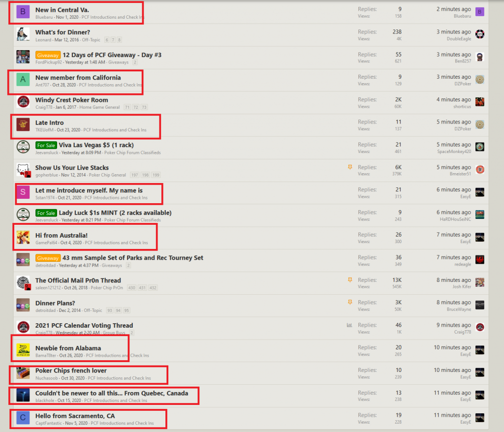Click the For Sale tag on Viva Las Vegas $5
Viewport: 504px width, 432px height.
pos(46,145)
